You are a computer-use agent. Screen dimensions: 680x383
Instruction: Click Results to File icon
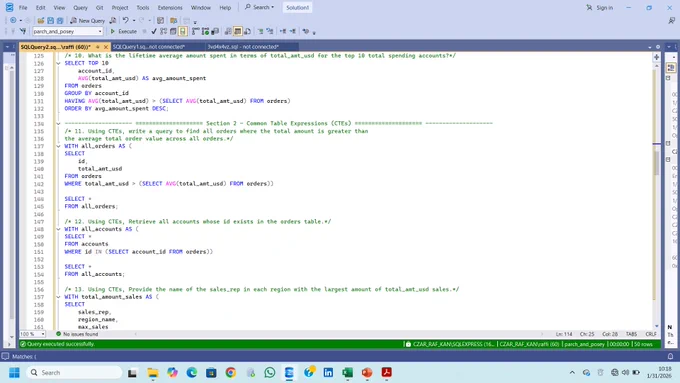coord(247,31)
